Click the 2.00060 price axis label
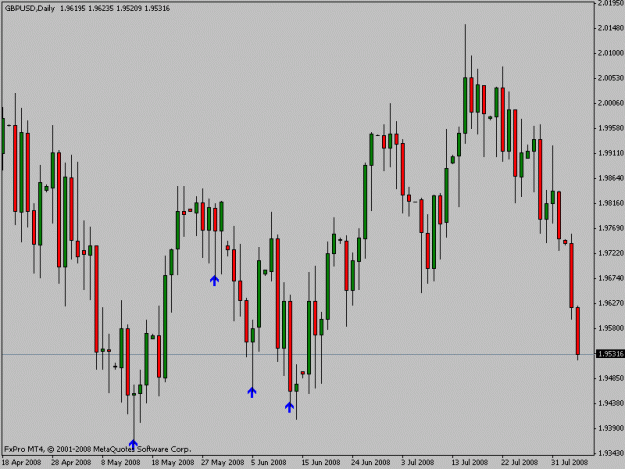The width and height of the screenshot is (625, 469). tap(611, 103)
